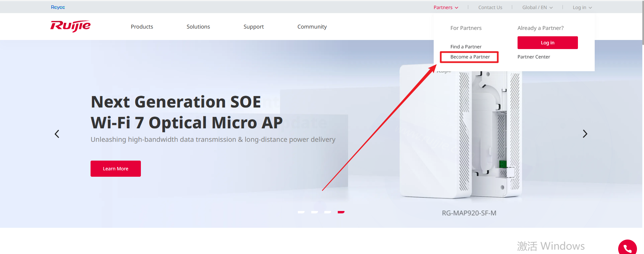Image resolution: width=644 pixels, height=254 pixels.
Task: Open the Reyee brand link
Action: click(58, 7)
